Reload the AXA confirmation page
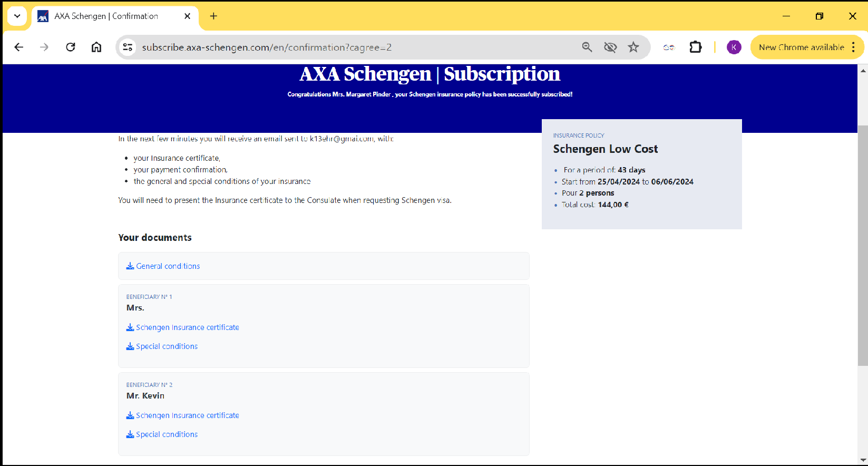 click(x=71, y=47)
